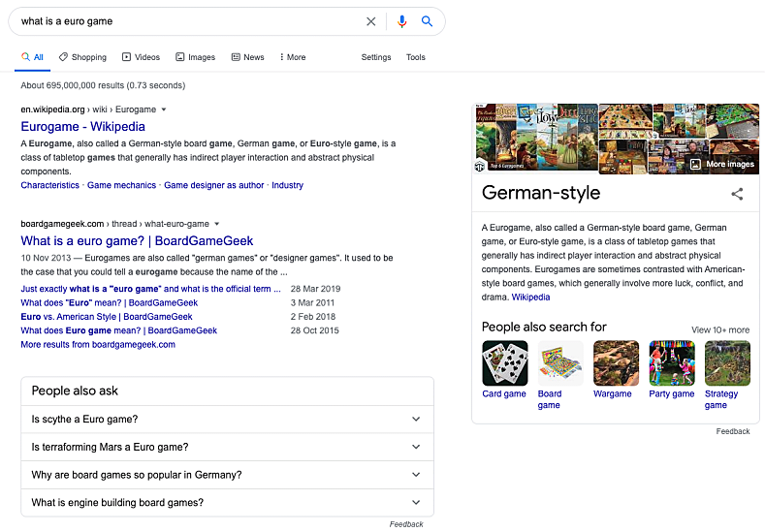The width and height of the screenshot is (765, 532).
Task: Open 'Just exactly what is a euro game' thread
Action: [150, 289]
